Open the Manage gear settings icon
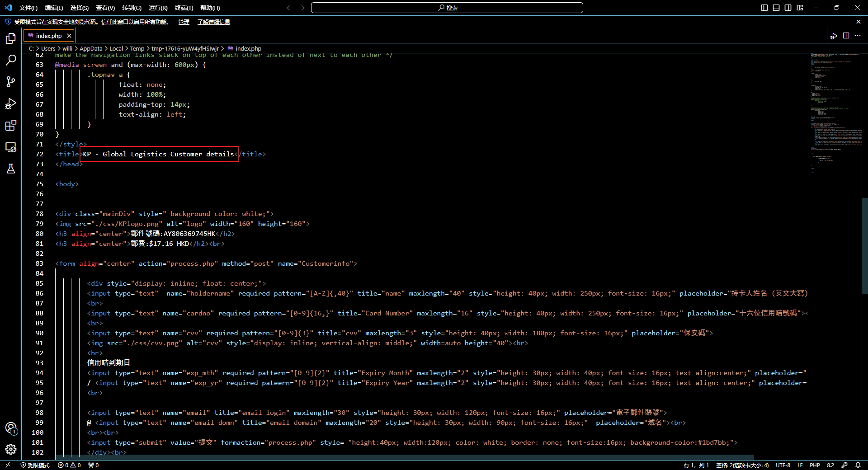Image resolution: width=868 pixels, height=470 pixels. [x=11, y=449]
